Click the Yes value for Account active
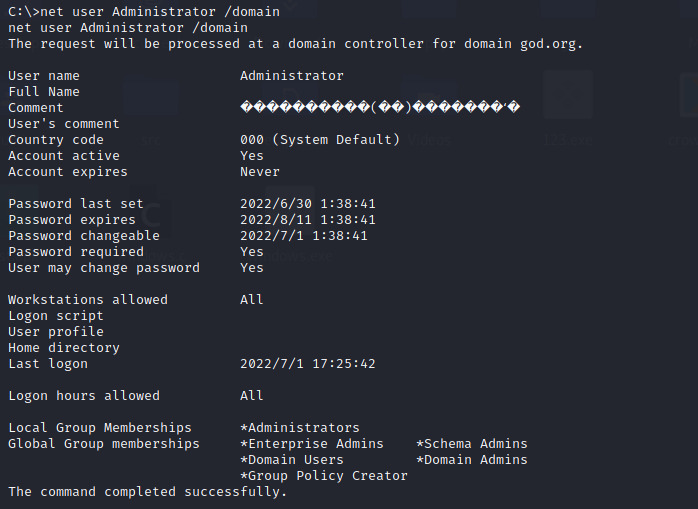This screenshot has height=509, width=698. [252, 156]
